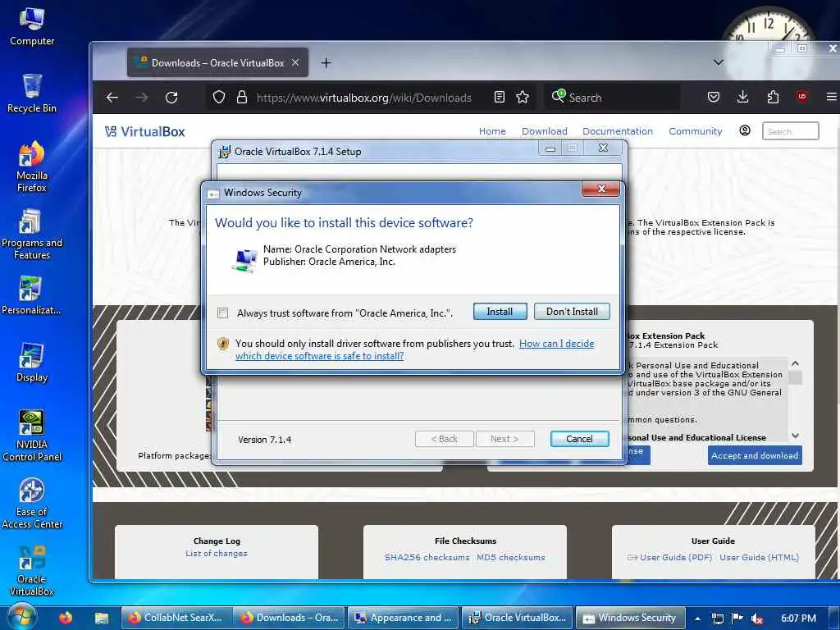
Task: Close the Windows Security dialog
Action: click(600, 189)
